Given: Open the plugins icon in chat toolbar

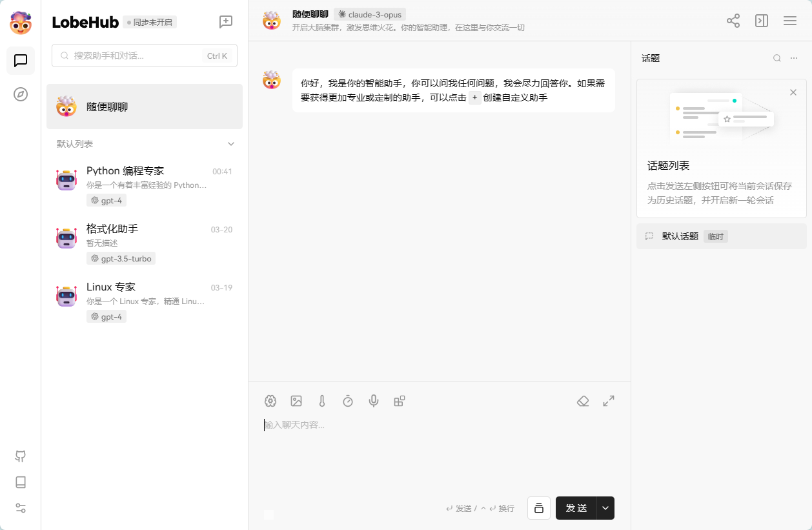Looking at the screenshot, I should [399, 401].
